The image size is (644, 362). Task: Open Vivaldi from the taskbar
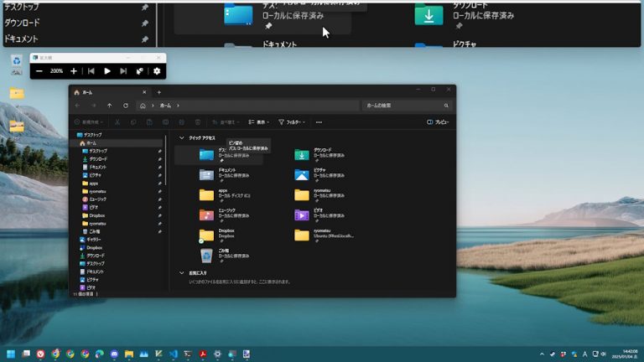click(40, 354)
